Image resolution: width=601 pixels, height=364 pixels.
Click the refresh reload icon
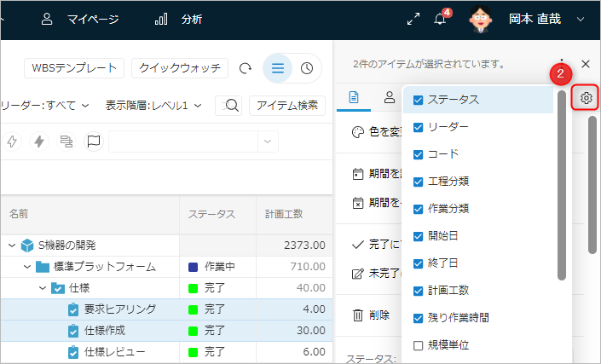(246, 68)
